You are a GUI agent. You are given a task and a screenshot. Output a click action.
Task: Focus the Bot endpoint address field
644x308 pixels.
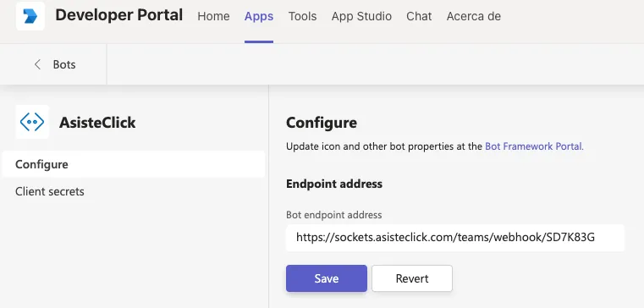point(455,238)
